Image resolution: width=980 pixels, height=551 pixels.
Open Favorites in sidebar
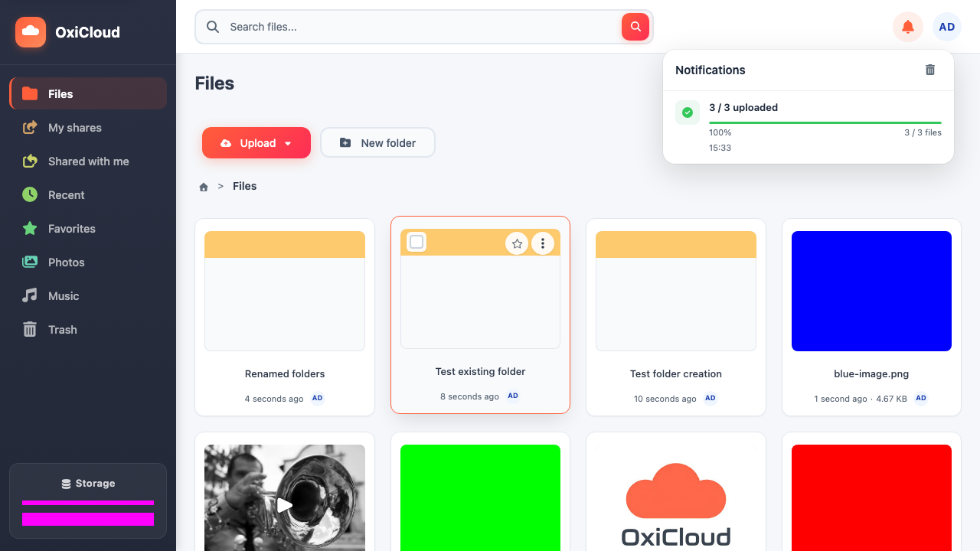tap(88, 229)
